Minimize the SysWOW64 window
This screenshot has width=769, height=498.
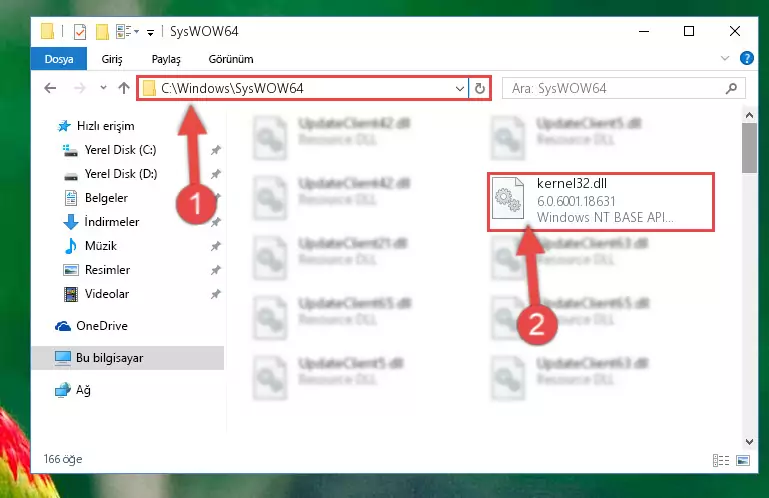[x=644, y=31]
